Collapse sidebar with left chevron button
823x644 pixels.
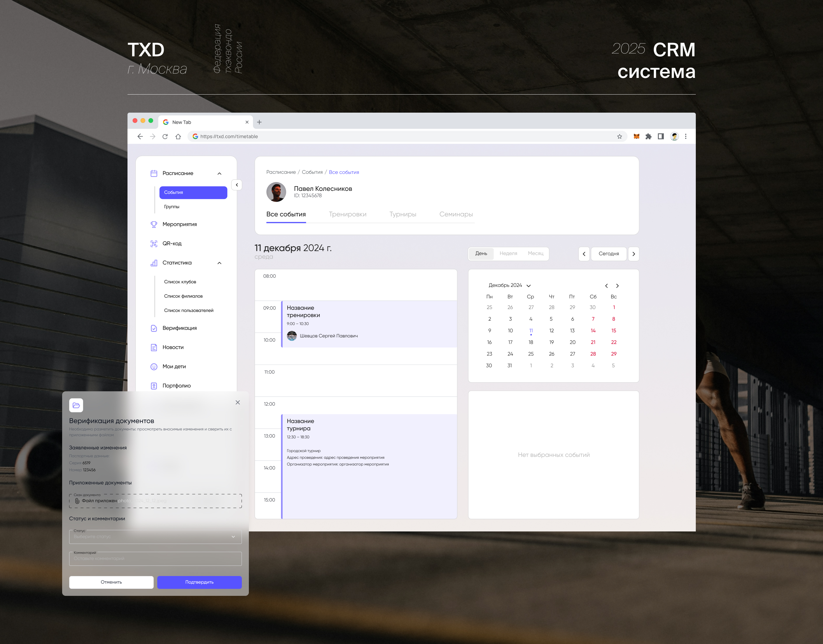(x=237, y=185)
